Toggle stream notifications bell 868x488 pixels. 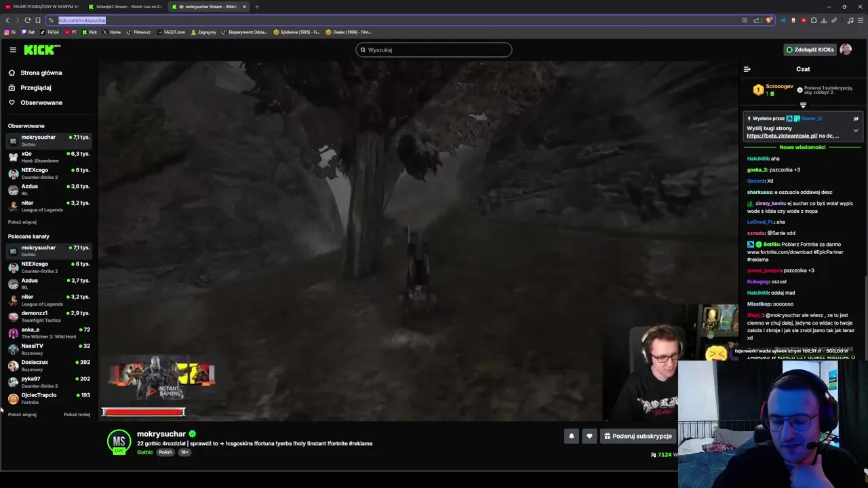point(571,436)
